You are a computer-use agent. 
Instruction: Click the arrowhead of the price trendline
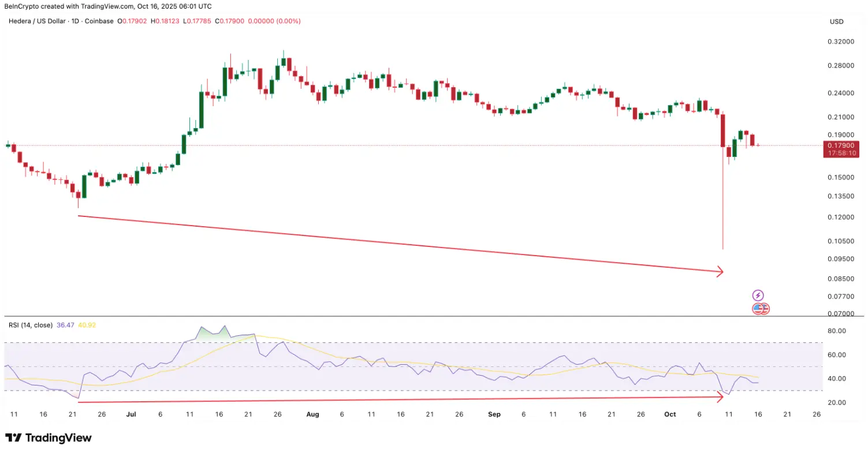(720, 271)
